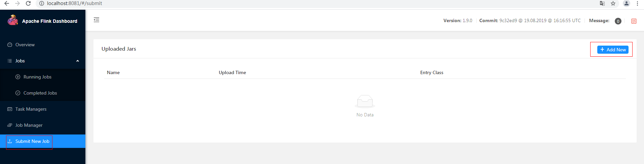Open Running Jobs
Image resolution: width=644 pixels, height=164 pixels.
pos(43,77)
